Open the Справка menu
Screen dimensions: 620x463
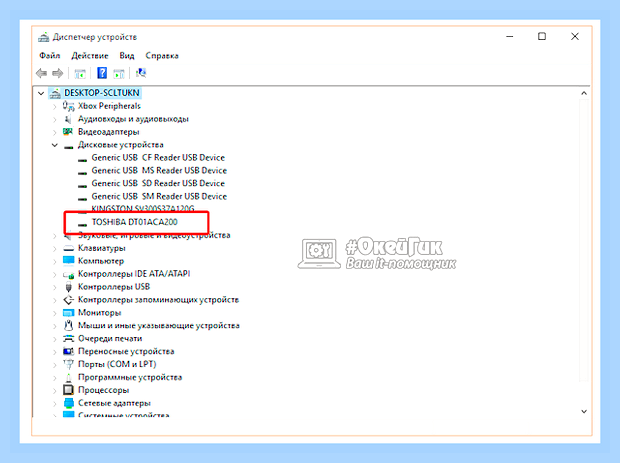(162, 55)
